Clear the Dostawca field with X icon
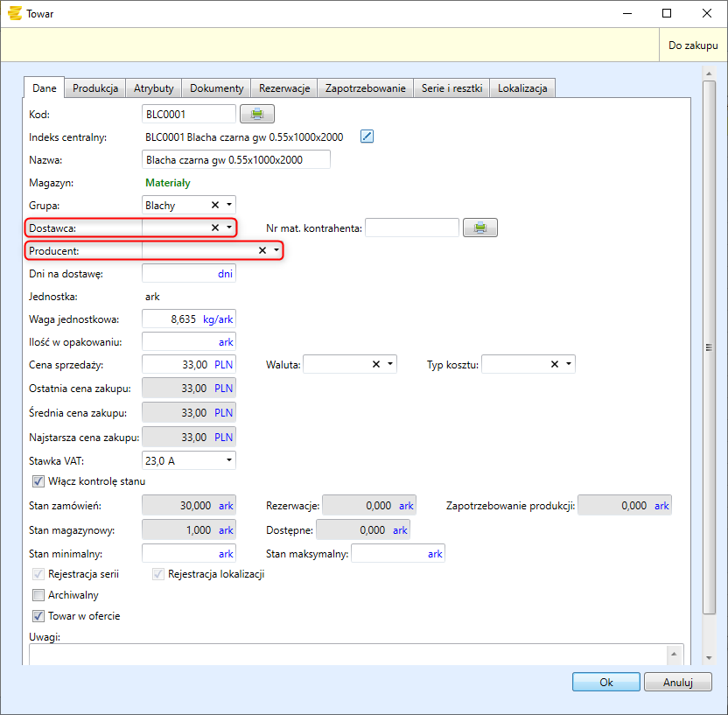 [215, 228]
